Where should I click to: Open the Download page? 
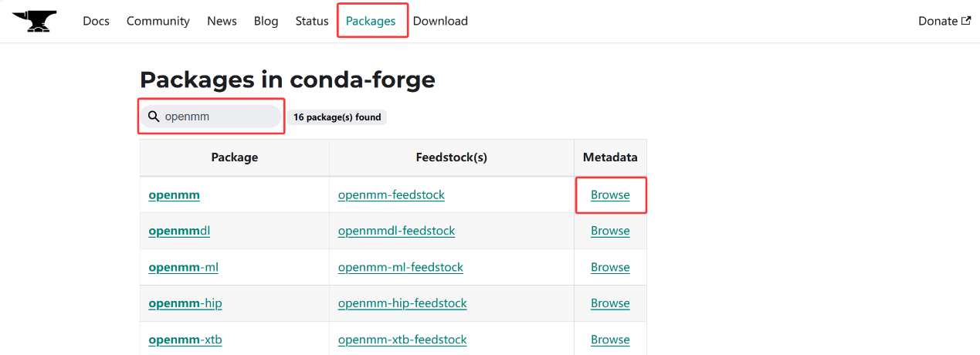pos(440,21)
